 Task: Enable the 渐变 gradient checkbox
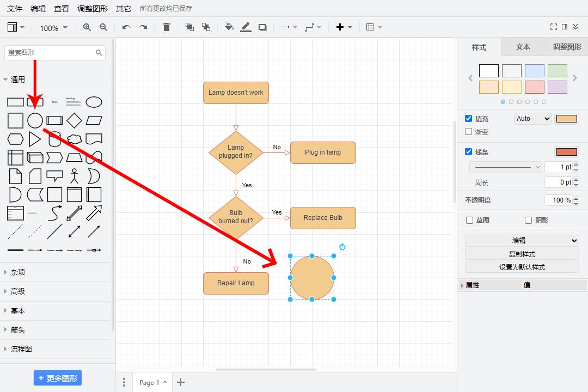click(x=468, y=132)
